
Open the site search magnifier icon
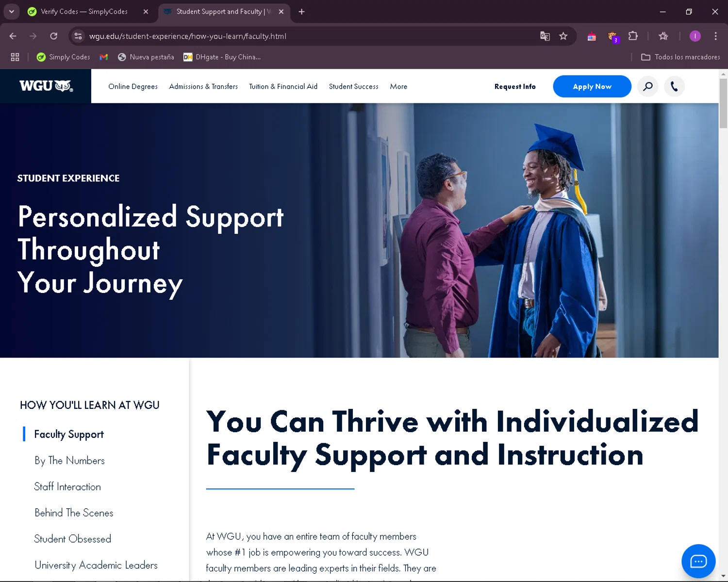coord(648,86)
